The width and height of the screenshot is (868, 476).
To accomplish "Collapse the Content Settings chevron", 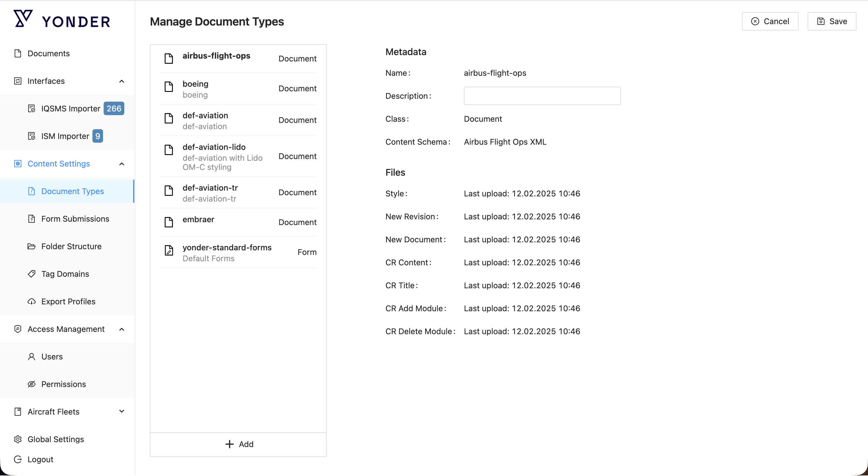I will (122, 164).
